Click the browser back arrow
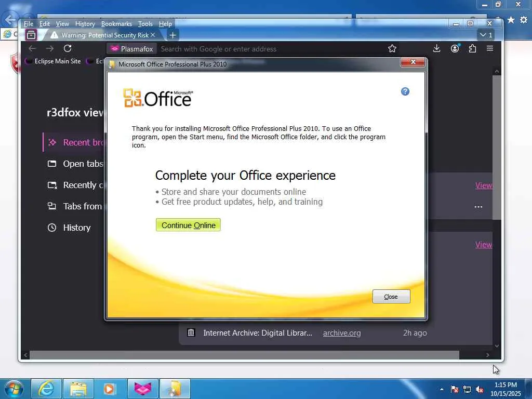 (32, 48)
